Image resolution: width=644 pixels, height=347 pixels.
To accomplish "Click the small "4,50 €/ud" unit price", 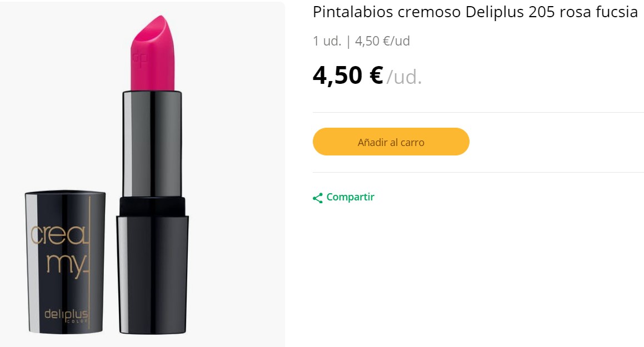I will [382, 41].
